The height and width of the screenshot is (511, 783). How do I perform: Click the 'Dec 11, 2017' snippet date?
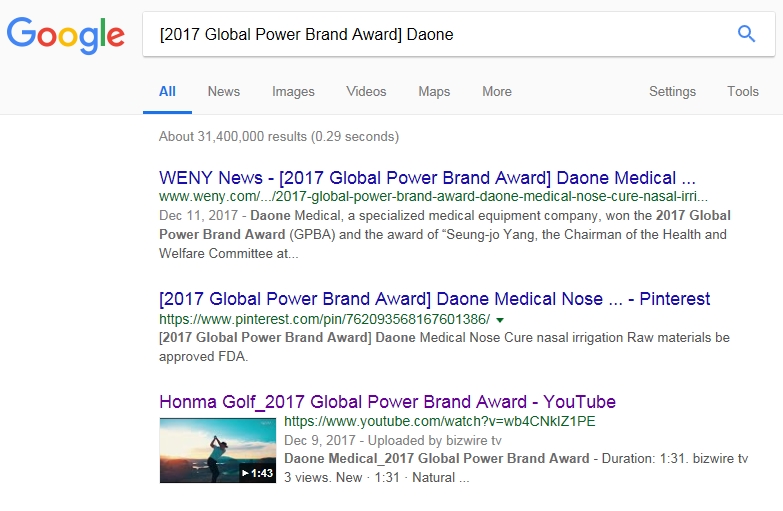[198, 215]
